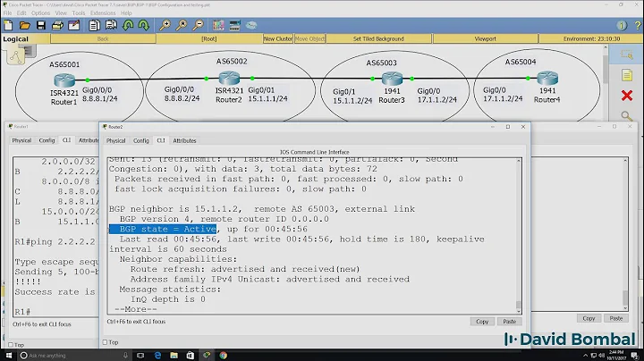Viewport: 644px width, 361px height.
Task: Select the Router4 device icon
Action: tap(547, 78)
